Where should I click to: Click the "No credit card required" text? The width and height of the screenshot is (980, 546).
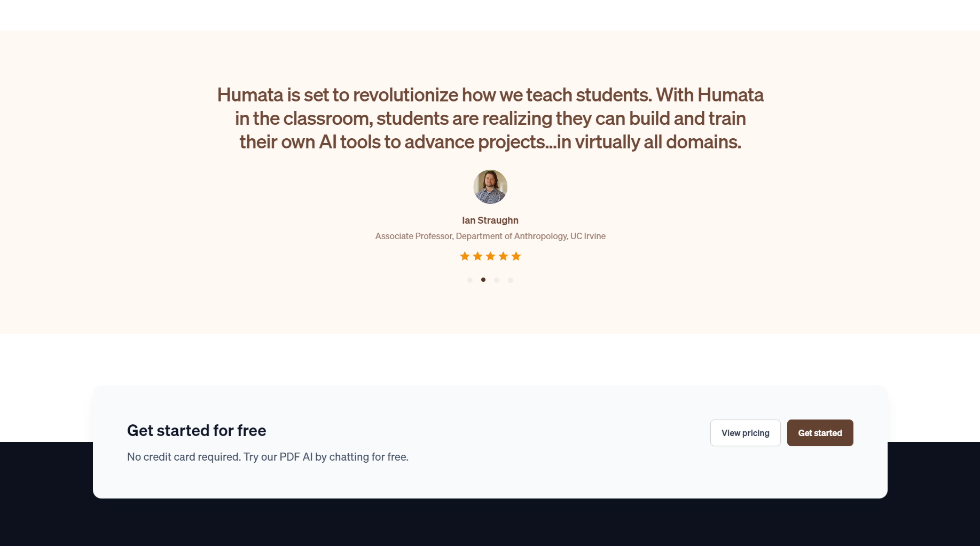(x=184, y=457)
